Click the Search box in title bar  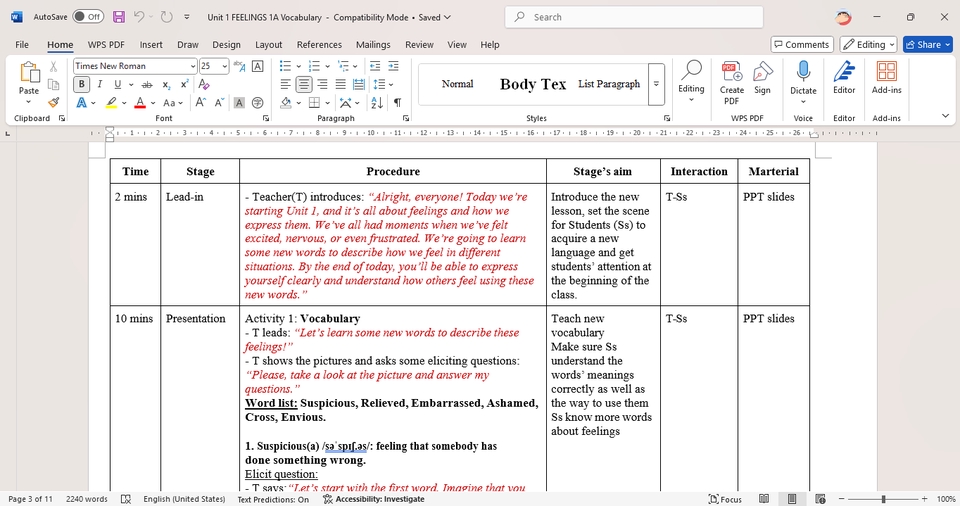[634, 17]
